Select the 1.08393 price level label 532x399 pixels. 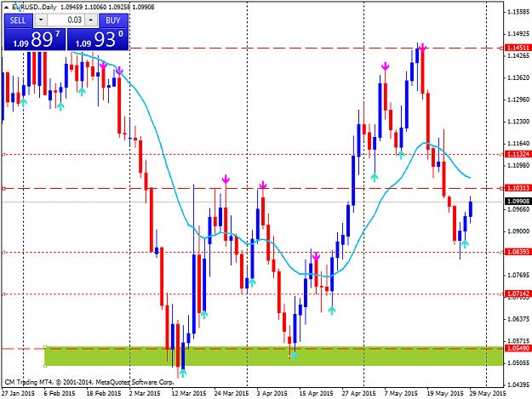518,252
